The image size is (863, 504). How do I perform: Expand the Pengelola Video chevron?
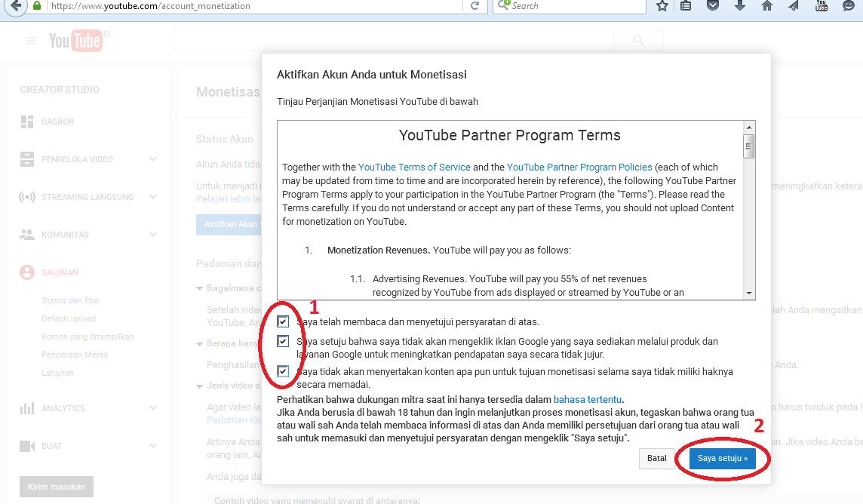[153, 159]
